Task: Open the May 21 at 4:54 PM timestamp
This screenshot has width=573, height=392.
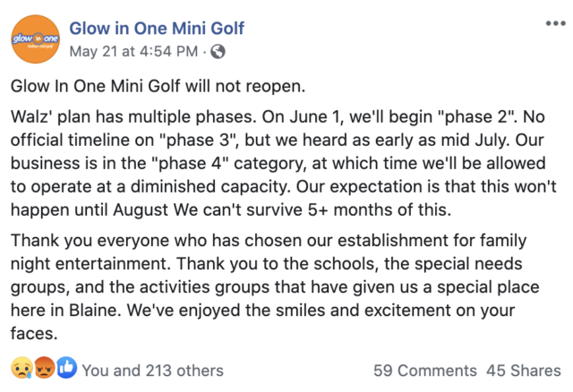Action: click(x=136, y=50)
